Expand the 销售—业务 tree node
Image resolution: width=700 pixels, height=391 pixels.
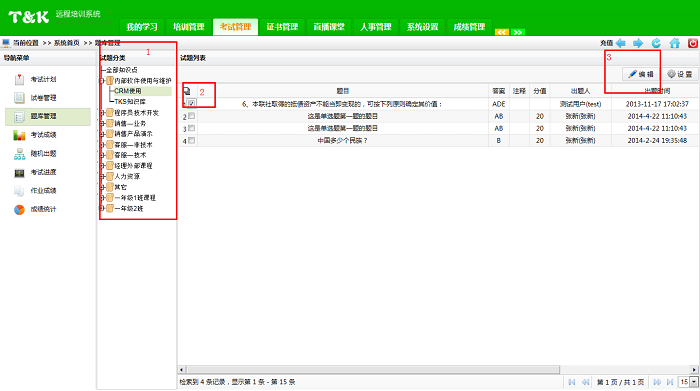pyautogui.click(x=102, y=124)
